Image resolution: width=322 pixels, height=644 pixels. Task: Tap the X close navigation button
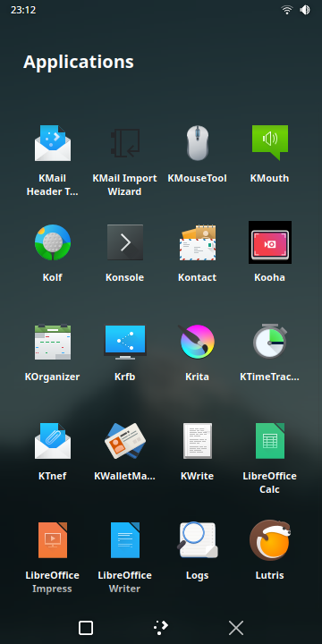pyautogui.click(x=236, y=628)
